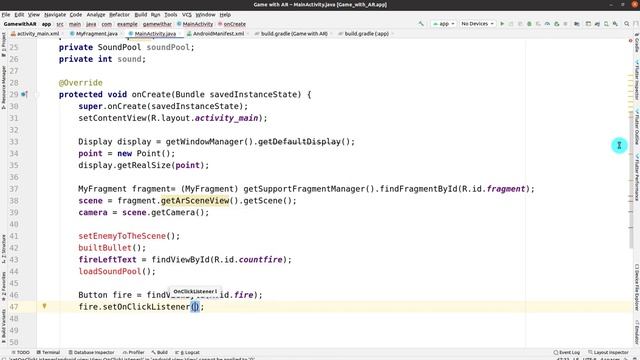640x360 pixels.
Task: Click inside setOnClickListener parentheses on line 47
Action: pos(195,307)
